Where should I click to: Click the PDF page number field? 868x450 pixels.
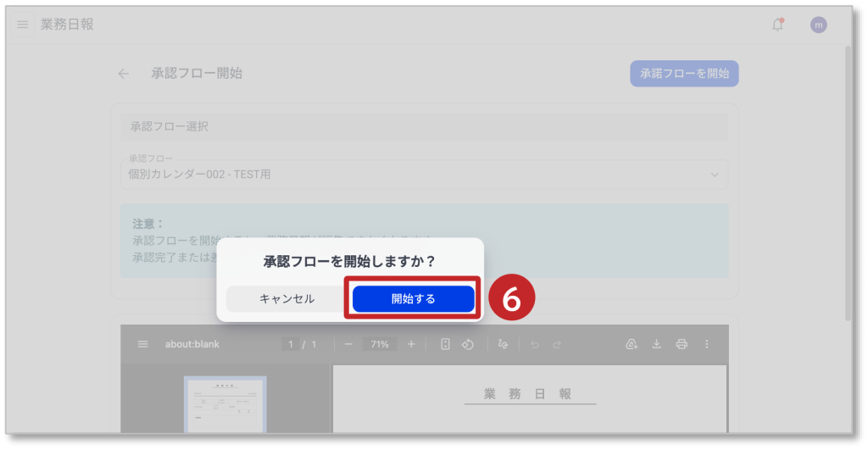(291, 345)
